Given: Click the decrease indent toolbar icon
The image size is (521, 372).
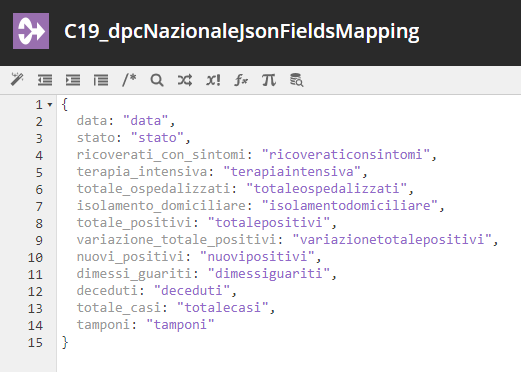Looking at the screenshot, I should click(45, 80).
